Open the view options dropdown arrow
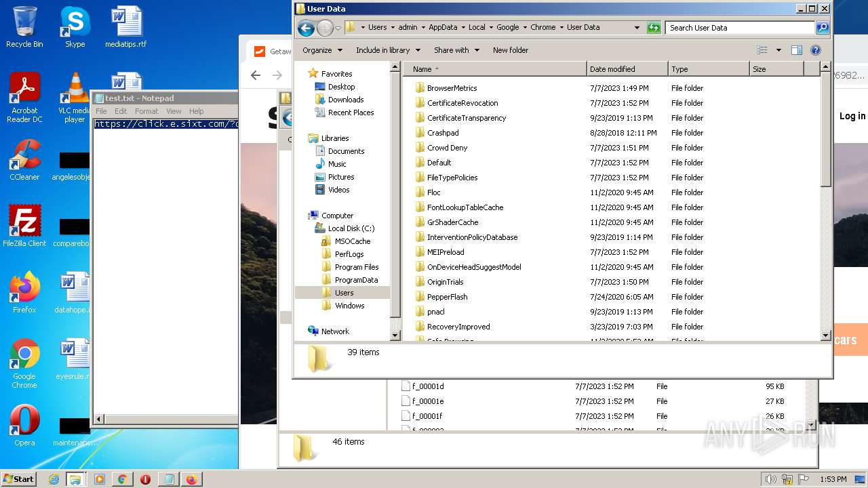Viewport: 868px width, 488px height. pos(778,50)
